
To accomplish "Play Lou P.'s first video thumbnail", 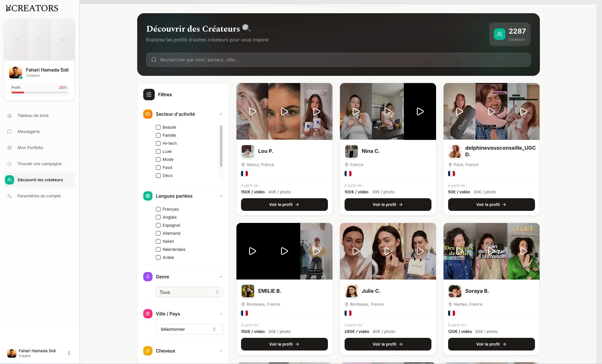I will coord(252,111).
